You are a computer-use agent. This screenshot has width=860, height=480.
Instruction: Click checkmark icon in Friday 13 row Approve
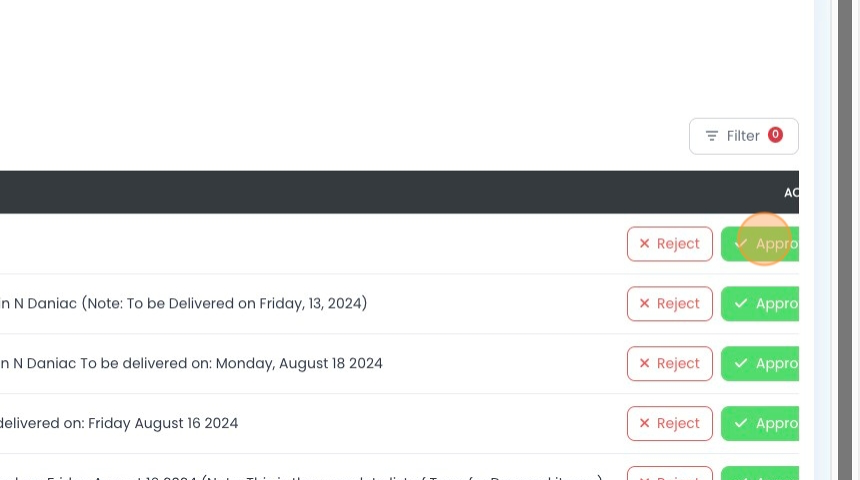coord(741,303)
